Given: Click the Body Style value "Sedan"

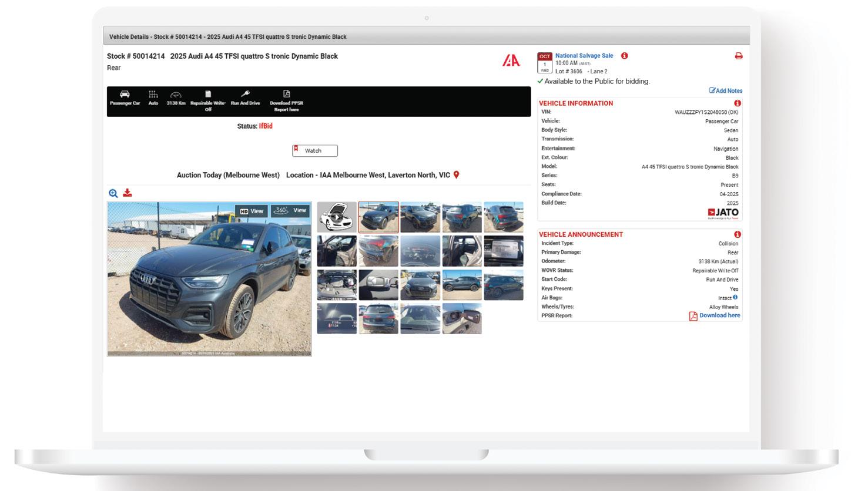Looking at the screenshot, I should [731, 130].
